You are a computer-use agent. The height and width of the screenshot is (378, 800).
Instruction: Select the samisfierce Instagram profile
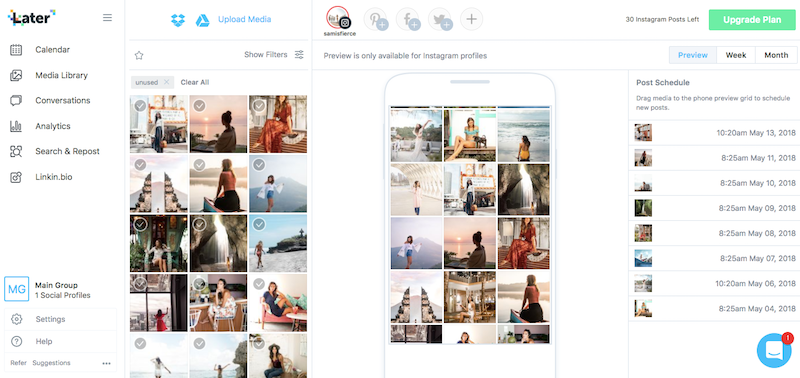[x=339, y=18]
